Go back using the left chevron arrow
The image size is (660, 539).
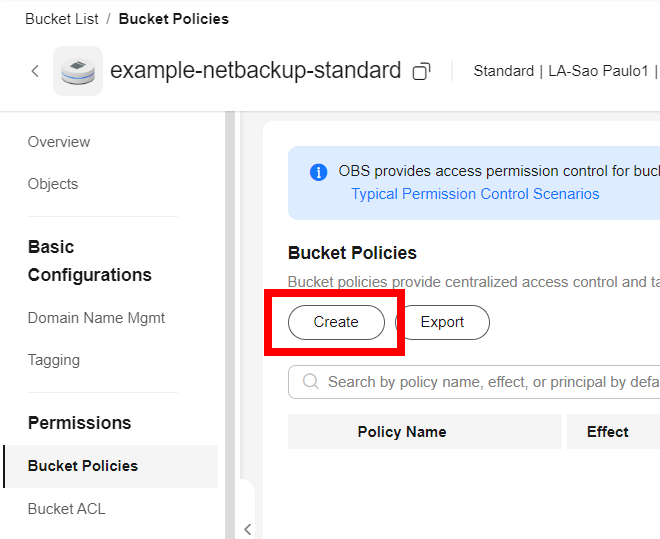point(35,71)
